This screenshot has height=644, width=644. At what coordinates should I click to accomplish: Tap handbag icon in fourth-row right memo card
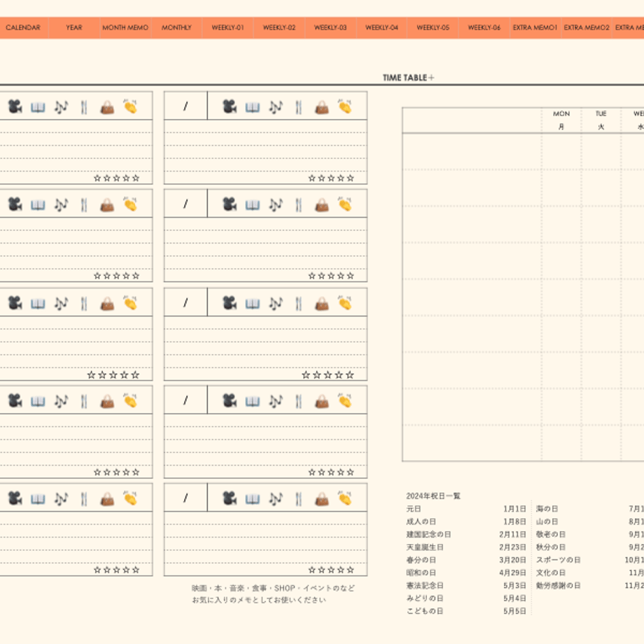(322, 401)
